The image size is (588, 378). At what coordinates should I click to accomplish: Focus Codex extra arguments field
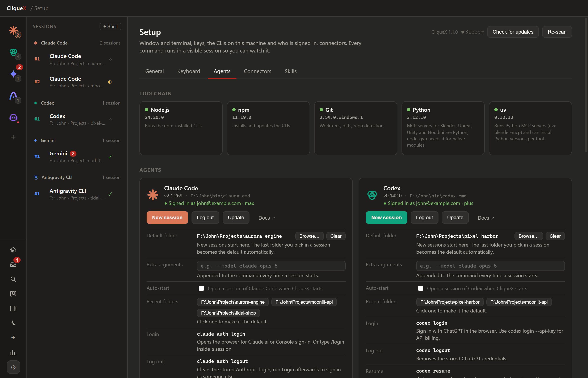click(x=490, y=266)
